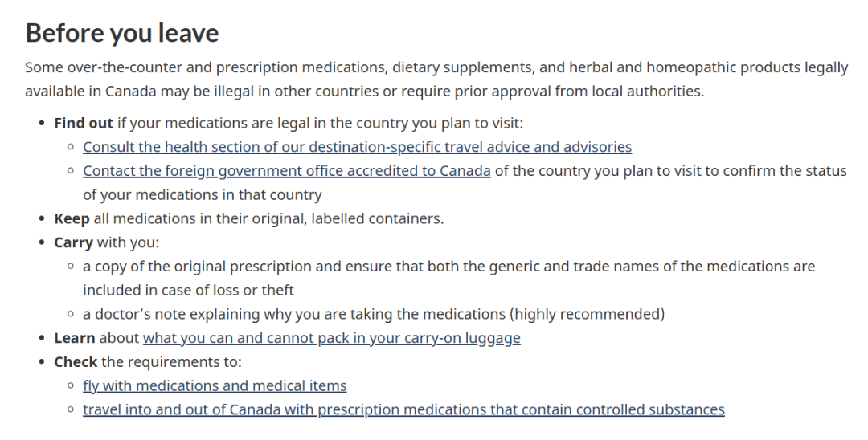Click the "of your medications in that country" line
The height and width of the screenshot is (440, 868).
pyautogui.click(x=202, y=195)
